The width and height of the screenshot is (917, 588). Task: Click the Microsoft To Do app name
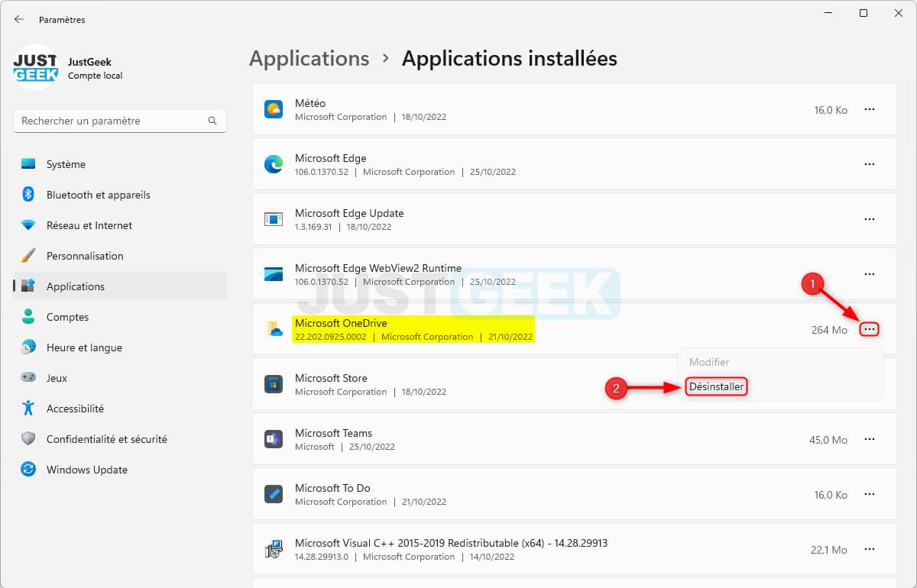(x=332, y=488)
